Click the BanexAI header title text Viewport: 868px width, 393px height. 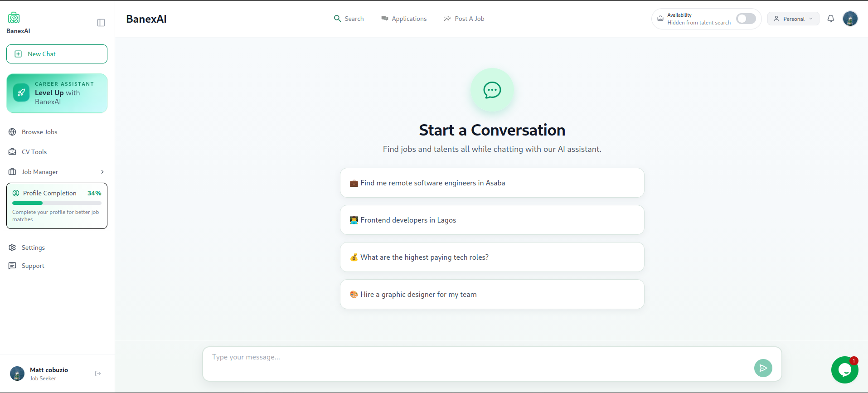click(x=146, y=19)
